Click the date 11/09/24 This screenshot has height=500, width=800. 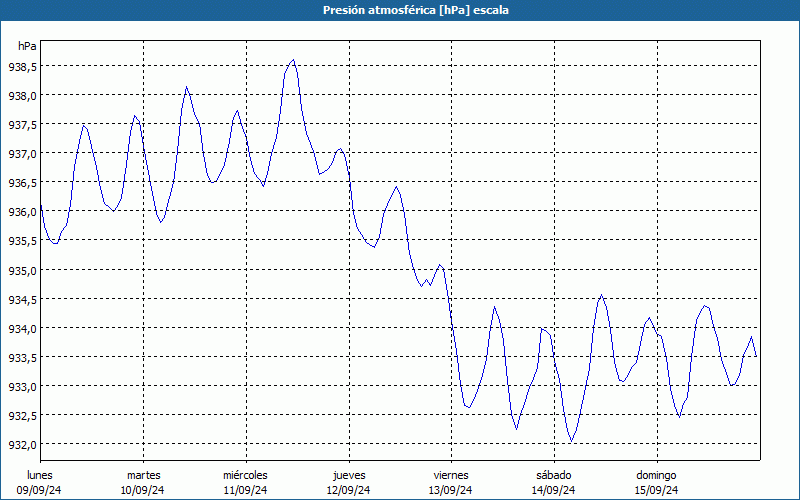[245, 490]
